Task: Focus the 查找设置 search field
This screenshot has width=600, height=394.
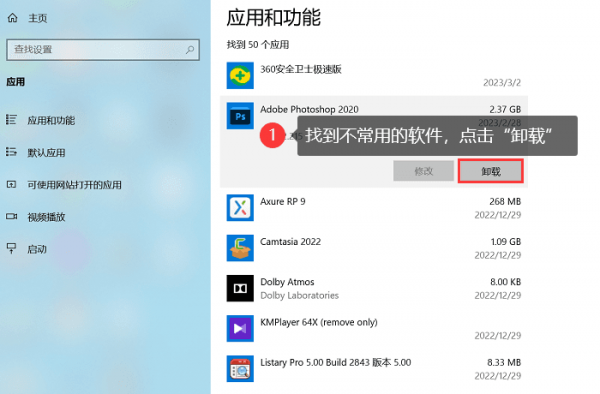Action: pyautogui.click(x=103, y=50)
